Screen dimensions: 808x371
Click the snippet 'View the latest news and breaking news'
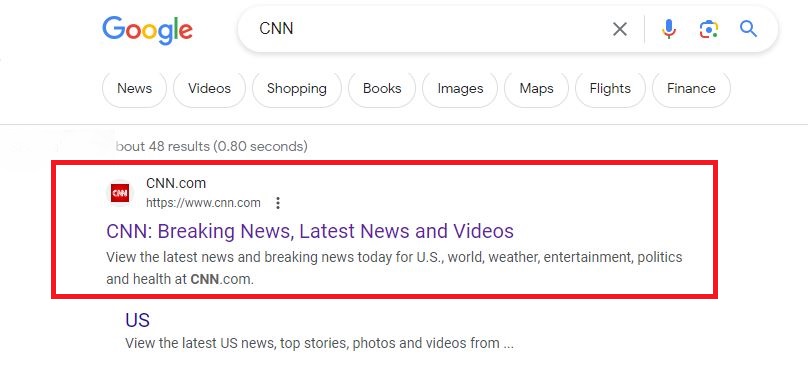[x=394, y=268]
